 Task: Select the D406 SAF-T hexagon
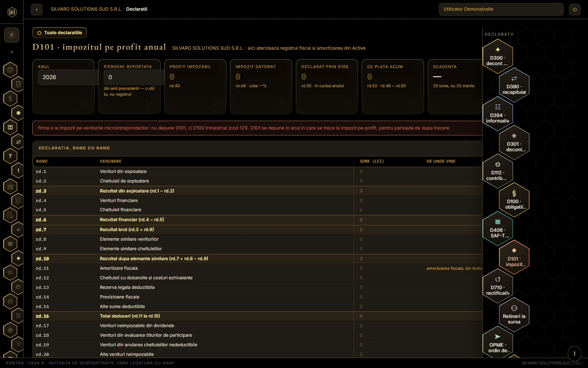[498, 229]
